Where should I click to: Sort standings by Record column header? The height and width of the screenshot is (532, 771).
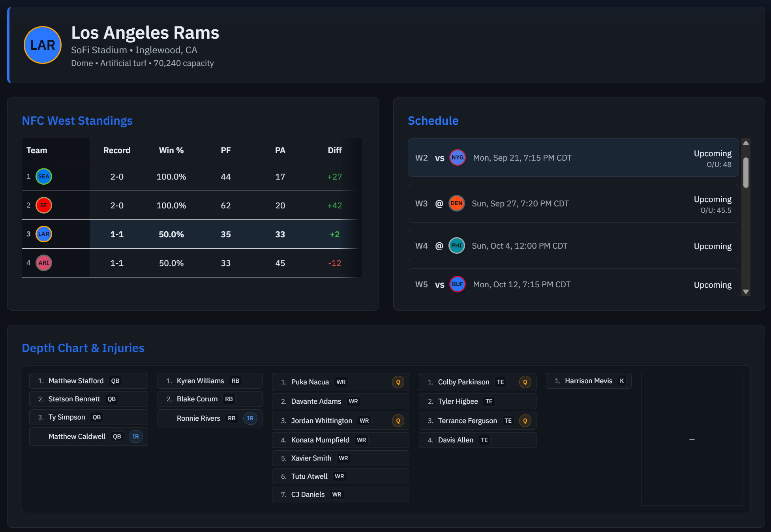pyautogui.click(x=117, y=150)
